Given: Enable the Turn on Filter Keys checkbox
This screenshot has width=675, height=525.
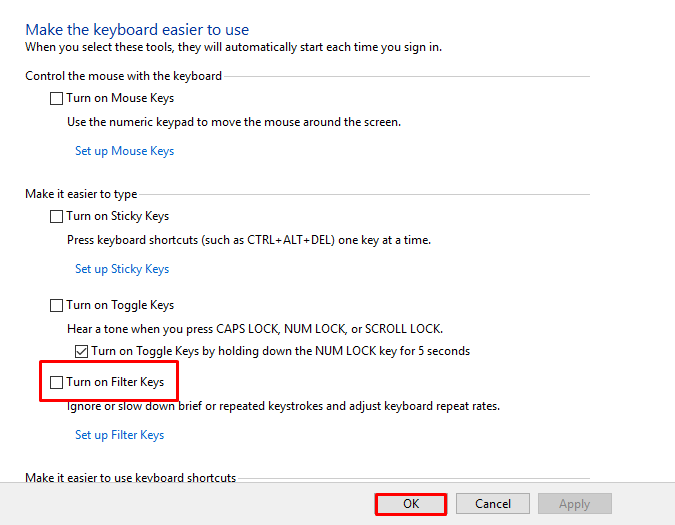Looking at the screenshot, I should point(56,382).
